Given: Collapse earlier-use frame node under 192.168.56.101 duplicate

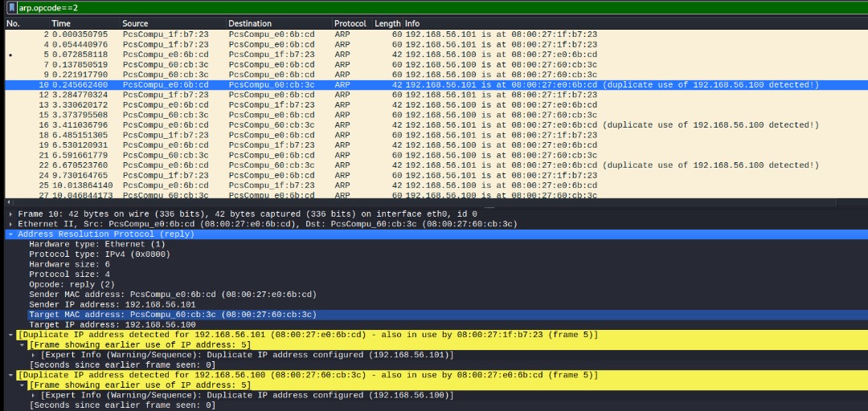Looking at the screenshot, I should 23,344.
